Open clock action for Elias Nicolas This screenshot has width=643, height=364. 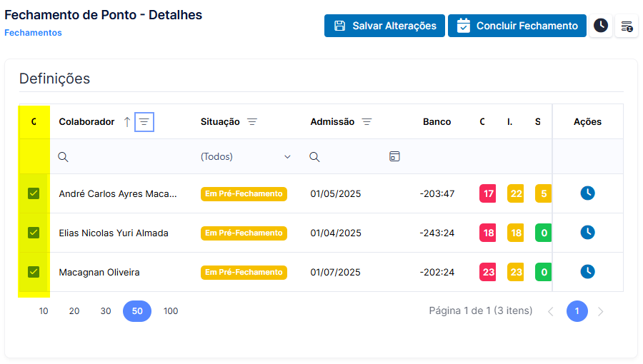(x=588, y=233)
